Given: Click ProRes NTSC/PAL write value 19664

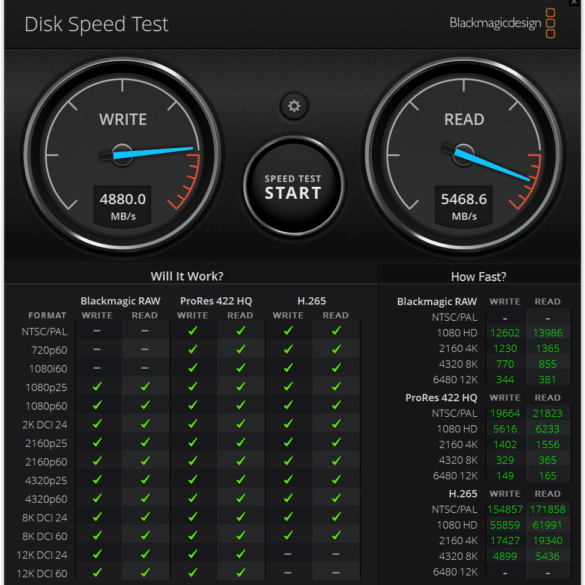Looking at the screenshot, I should [505, 413].
